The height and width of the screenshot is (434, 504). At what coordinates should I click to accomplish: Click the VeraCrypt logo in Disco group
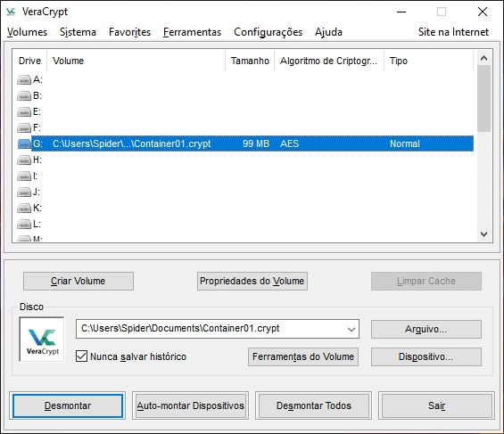pyautogui.click(x=42, y=340)
